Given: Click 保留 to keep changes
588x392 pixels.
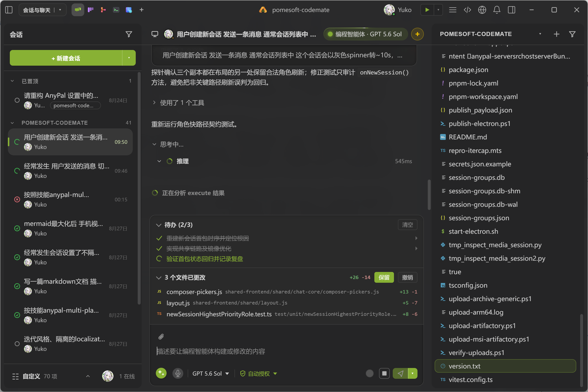Looking at the screenshot, I should click(x=384, y=278).
